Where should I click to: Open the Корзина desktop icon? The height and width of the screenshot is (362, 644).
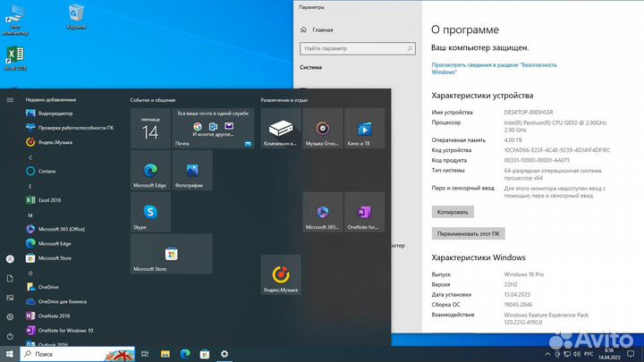(76, 17)
